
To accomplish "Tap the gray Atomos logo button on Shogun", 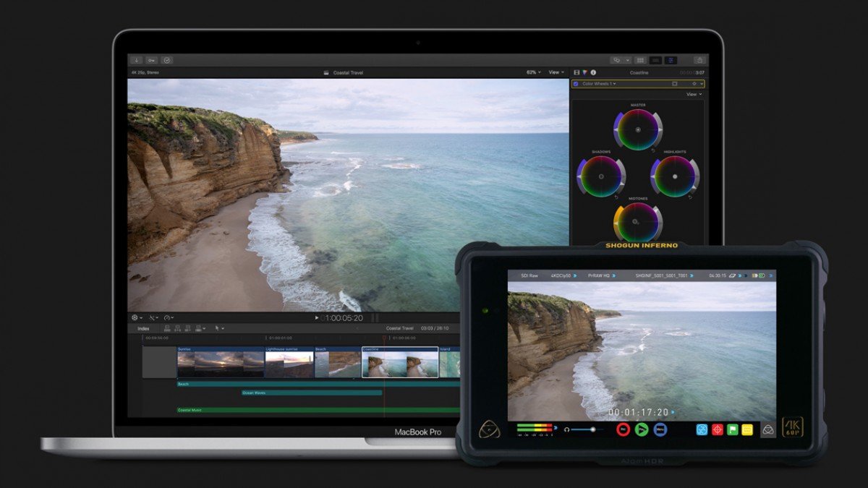I will [x=768, y=429].
